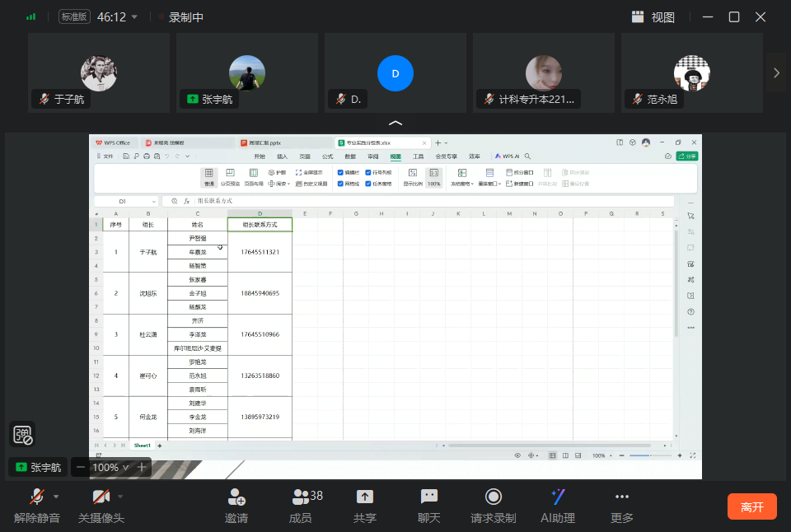This screenshot has height=532, width=791.
Task: Show next participants with right arrow
Action: 776,72
